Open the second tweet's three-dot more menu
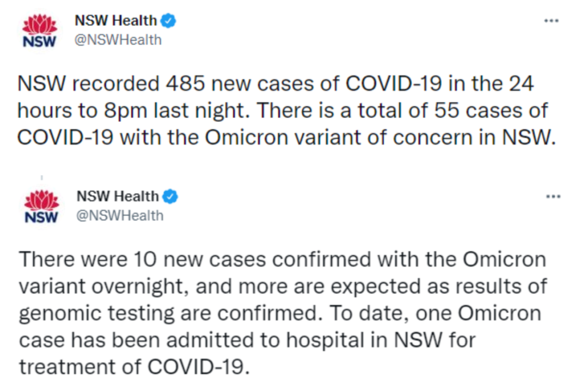 click(553, 197)
